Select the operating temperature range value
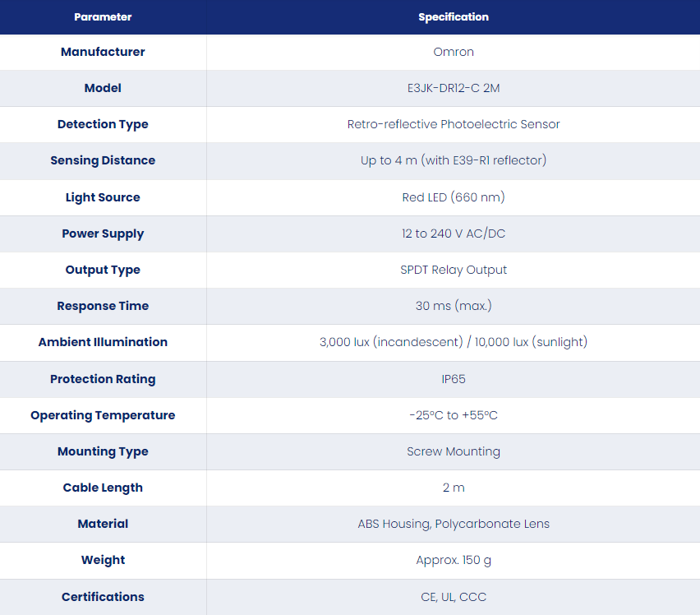 454,415
